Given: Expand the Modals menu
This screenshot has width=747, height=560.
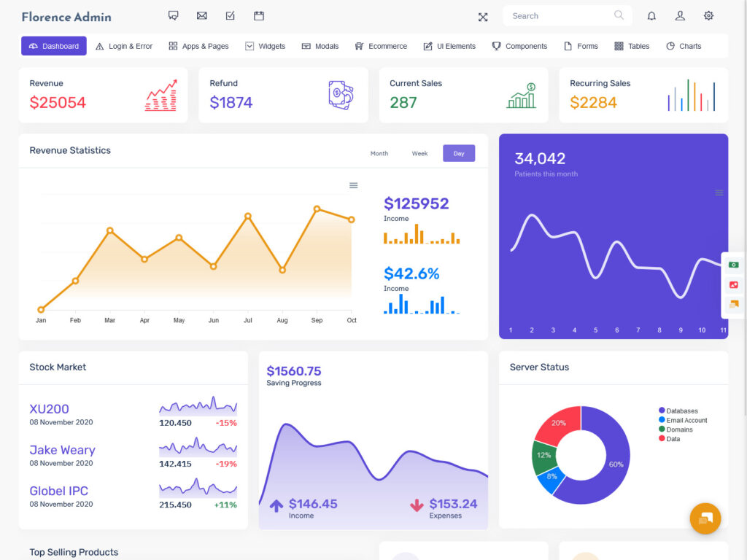Looking at the screenshot, I should 320,46.
